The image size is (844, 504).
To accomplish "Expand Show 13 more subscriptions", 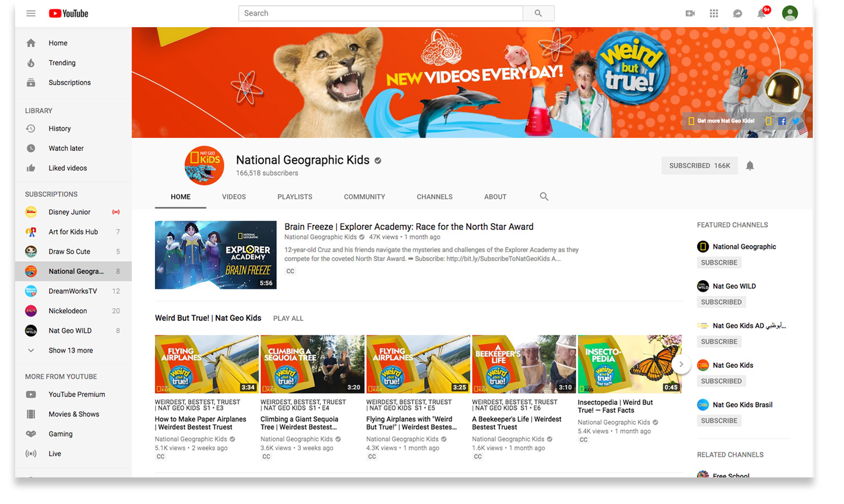I will click(73, 351).
